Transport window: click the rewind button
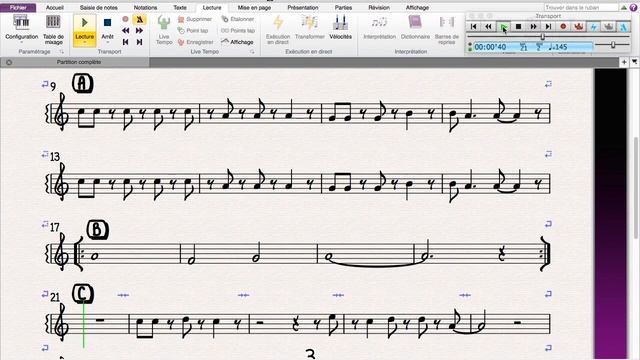Viewport: 640px width, 360px height. [488, 27]
